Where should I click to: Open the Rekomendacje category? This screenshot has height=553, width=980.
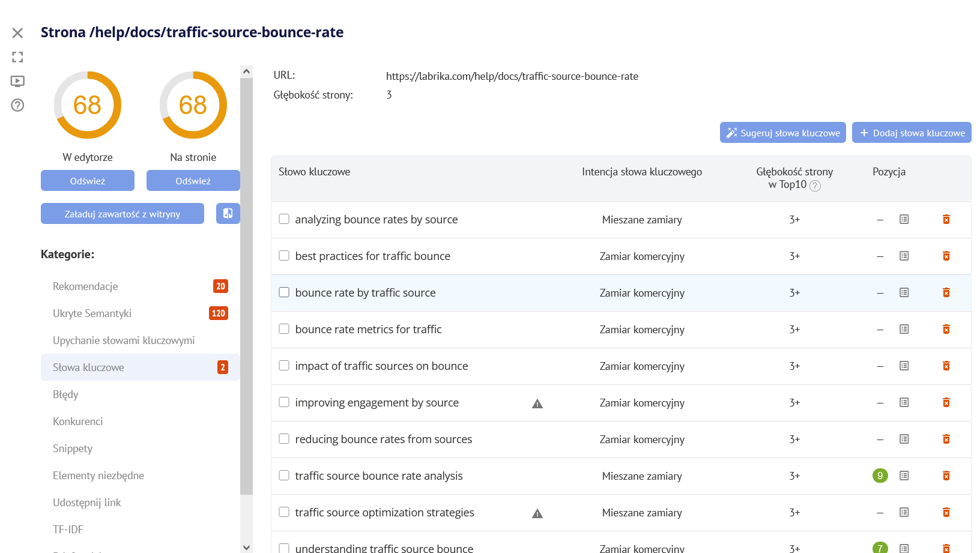[85, 286]
